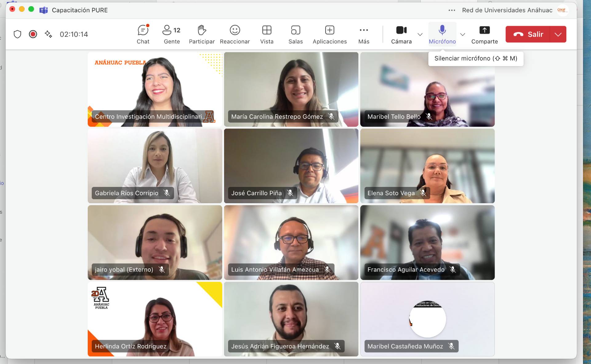
Task: Leave the meeting with Salir
Action: (x=528, y=34)
